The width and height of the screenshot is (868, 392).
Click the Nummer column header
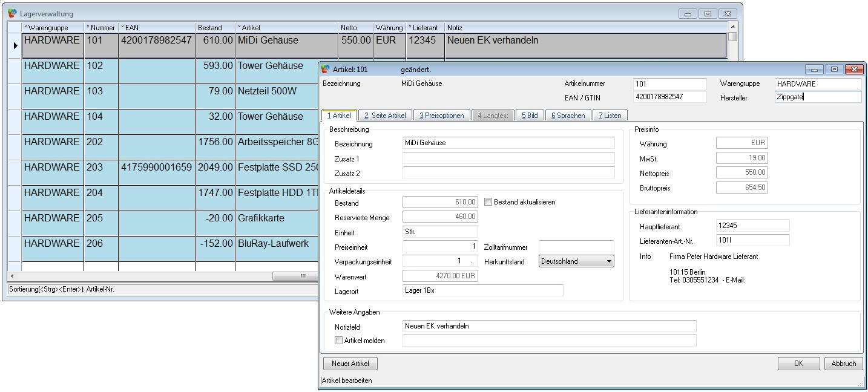pyautogui.click(x=101, y=28)
